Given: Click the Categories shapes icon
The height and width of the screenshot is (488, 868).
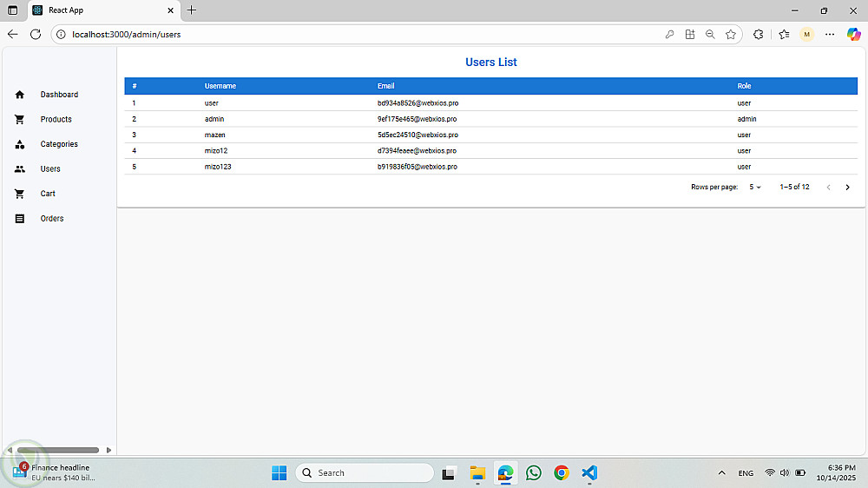Looking at the screenshot, I should pos(20,144).
